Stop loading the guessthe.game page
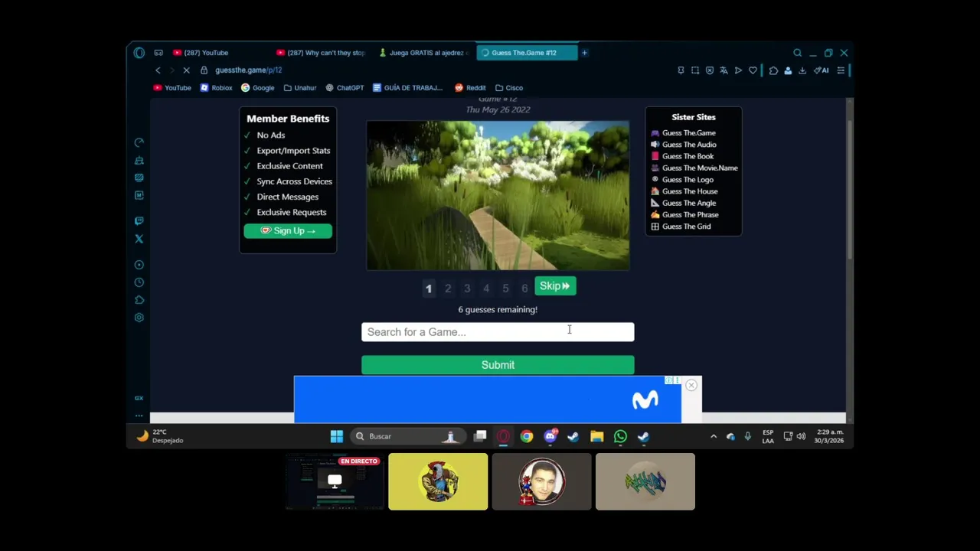 (x=186, y=70)
